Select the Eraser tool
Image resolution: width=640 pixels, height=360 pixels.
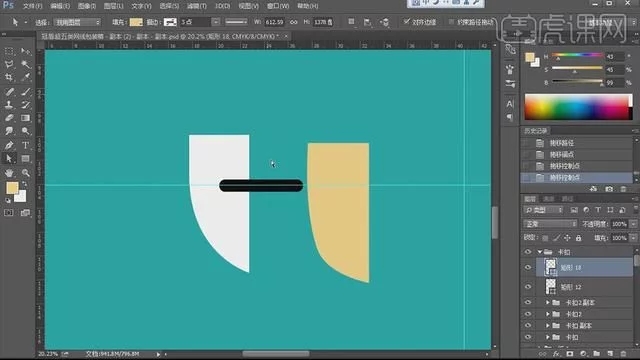click(9, 118)
